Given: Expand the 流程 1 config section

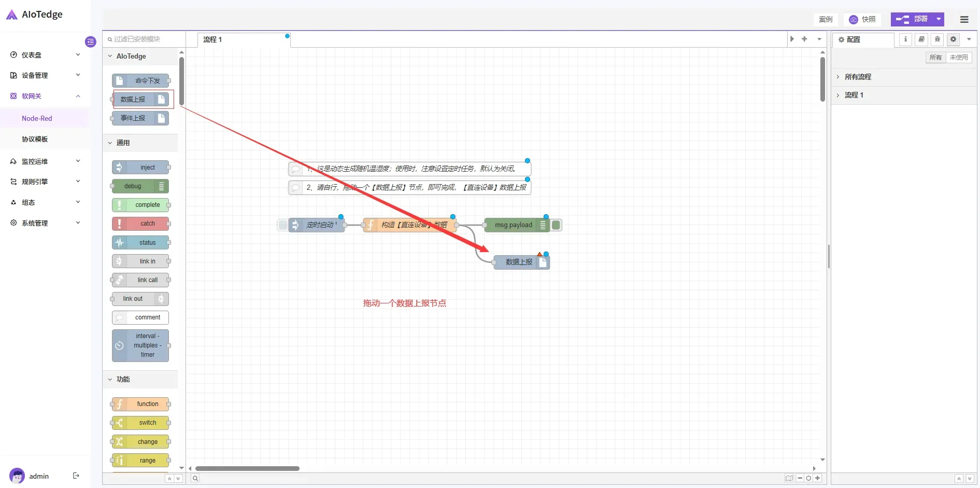Looking at the screenshot, I should pos(904,95).
